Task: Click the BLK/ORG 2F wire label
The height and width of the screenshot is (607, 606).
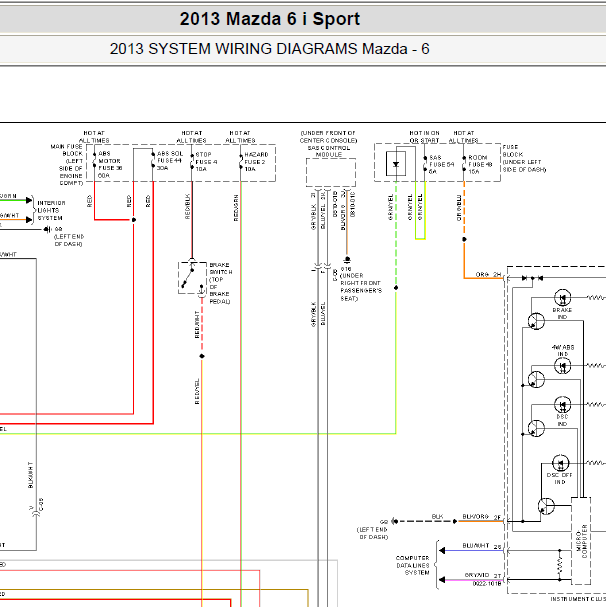Action: click(x=481, y=517)
